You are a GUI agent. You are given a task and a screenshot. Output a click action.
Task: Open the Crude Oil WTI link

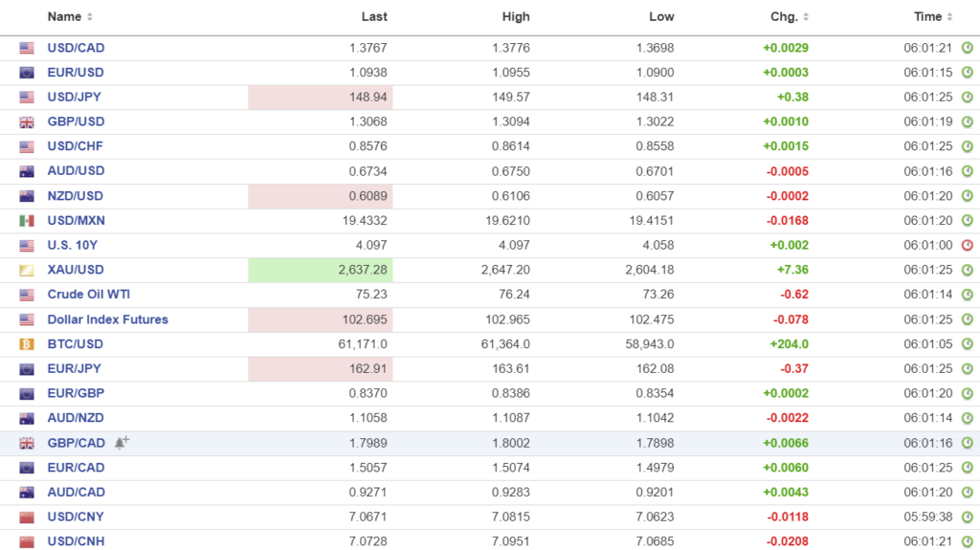[90, 295]
